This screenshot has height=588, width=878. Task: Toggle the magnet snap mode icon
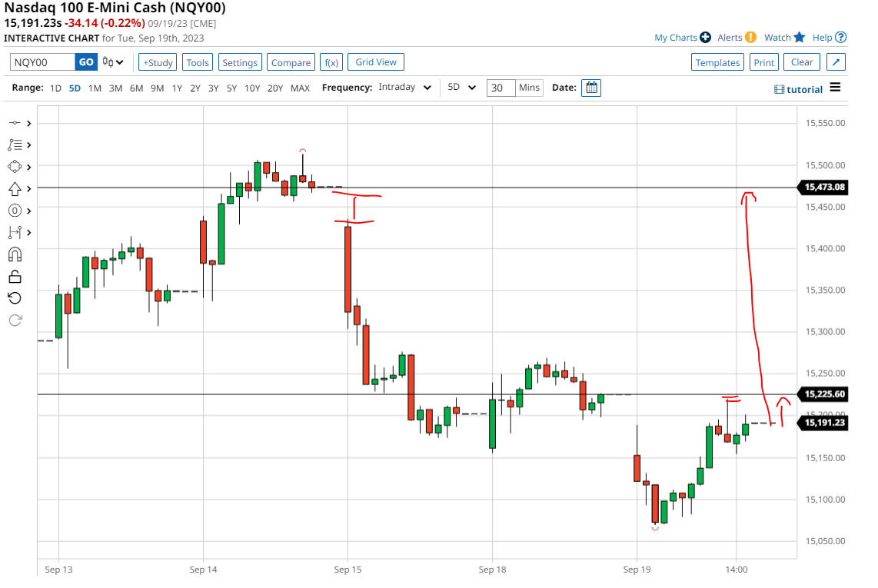(x=15, y=255)
